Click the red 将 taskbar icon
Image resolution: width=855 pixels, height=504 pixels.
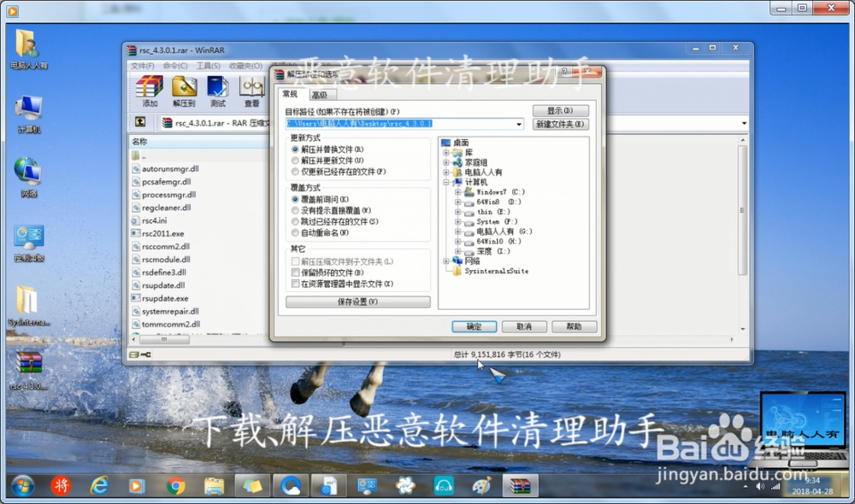(x=61, y=485)
